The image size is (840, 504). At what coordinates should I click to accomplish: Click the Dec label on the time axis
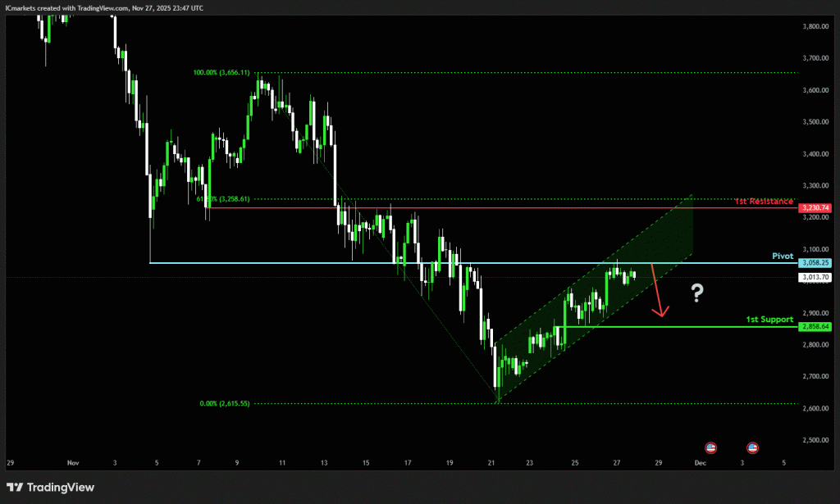pos(700,463)
